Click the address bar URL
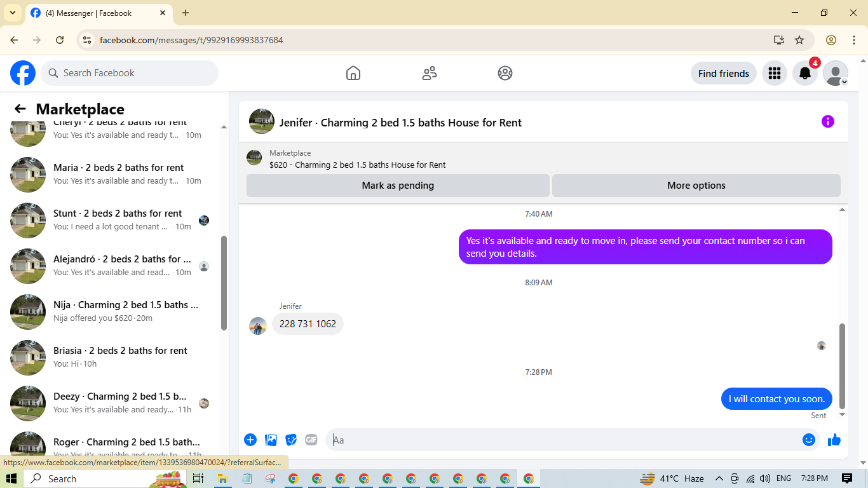 tap(191, 40)
